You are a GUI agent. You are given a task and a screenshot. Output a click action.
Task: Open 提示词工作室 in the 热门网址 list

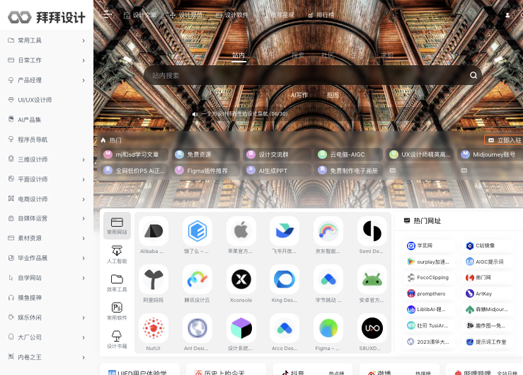(x=488, y=342)
